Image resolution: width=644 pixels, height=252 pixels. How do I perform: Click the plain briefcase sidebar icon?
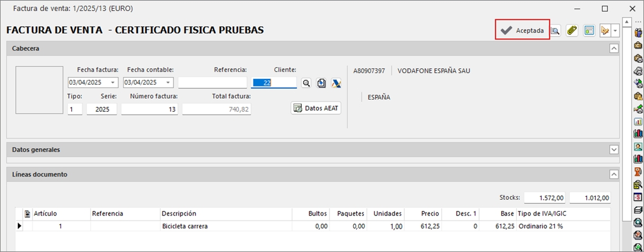click(638, 45)
